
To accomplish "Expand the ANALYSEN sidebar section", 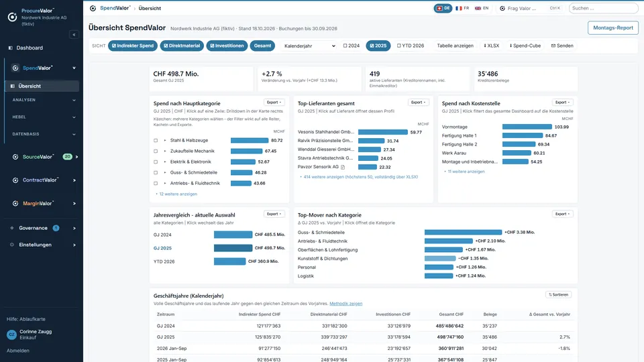I will tap(44, 100).
